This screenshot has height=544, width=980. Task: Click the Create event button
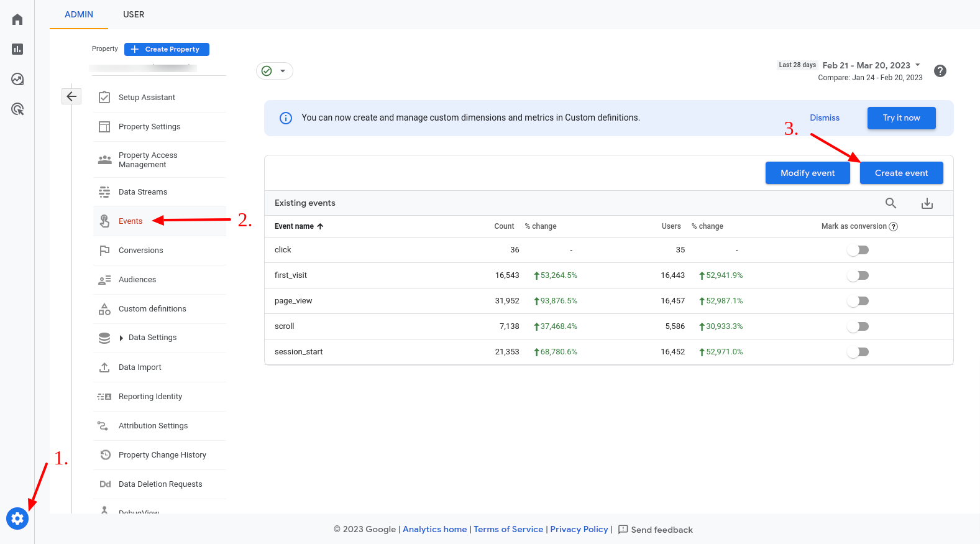(x=901, y=173)
